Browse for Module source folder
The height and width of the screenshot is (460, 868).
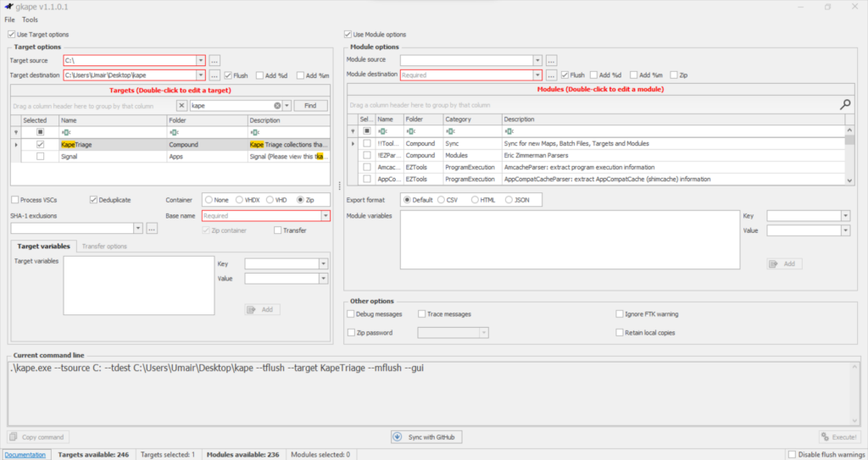point(551,60)
